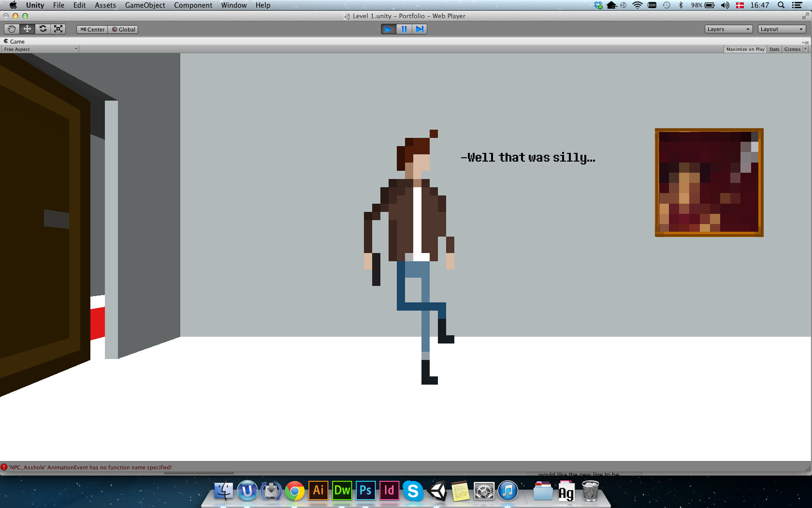Open Photoshop from the dock
The width and height of the screenshot is (812, 508).
tap(365, 491)
